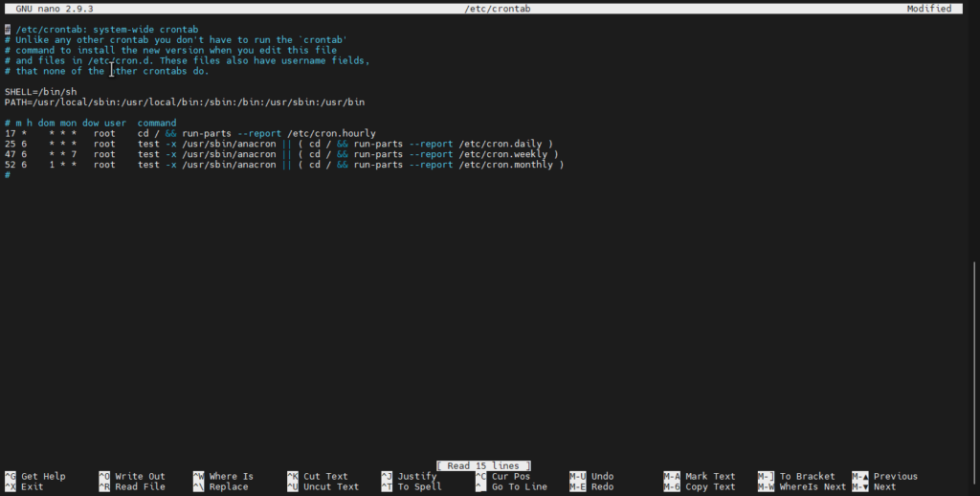Place cursor on the SHELL=/bin/sh line
This screenshot has height=496, width=980.
(x=40, y=92)
